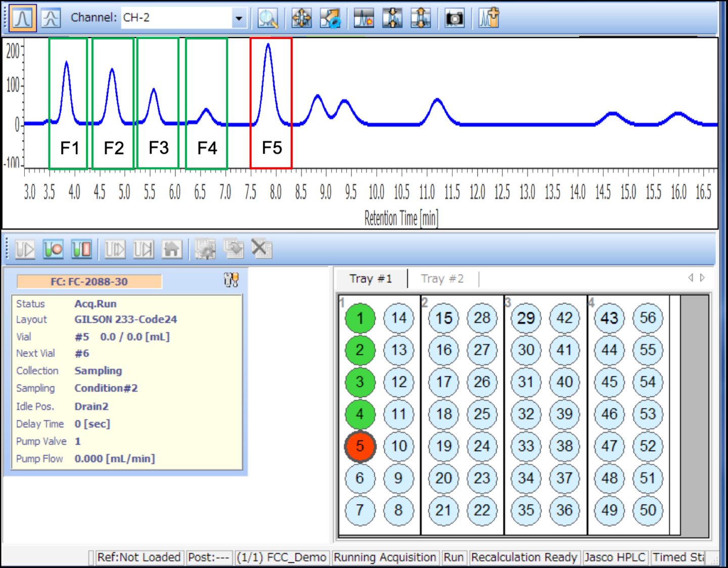The height and width of the screenshot is (568, 728).
Task: Click the FC: FC-2088-30 header label
Action: (89, 281)
